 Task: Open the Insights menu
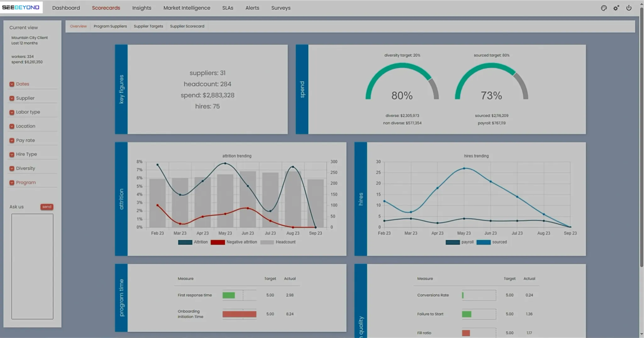click(142, 8)
